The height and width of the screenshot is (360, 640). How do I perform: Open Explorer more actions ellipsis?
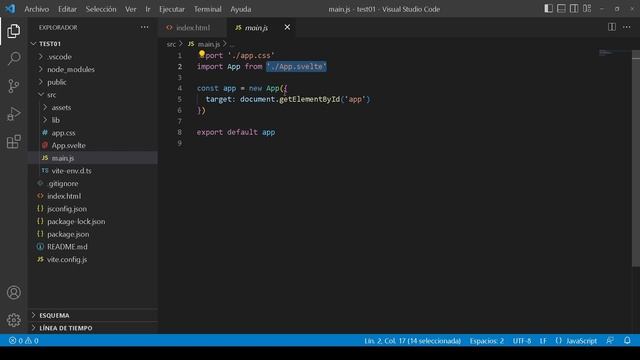(x=144, y=27)
